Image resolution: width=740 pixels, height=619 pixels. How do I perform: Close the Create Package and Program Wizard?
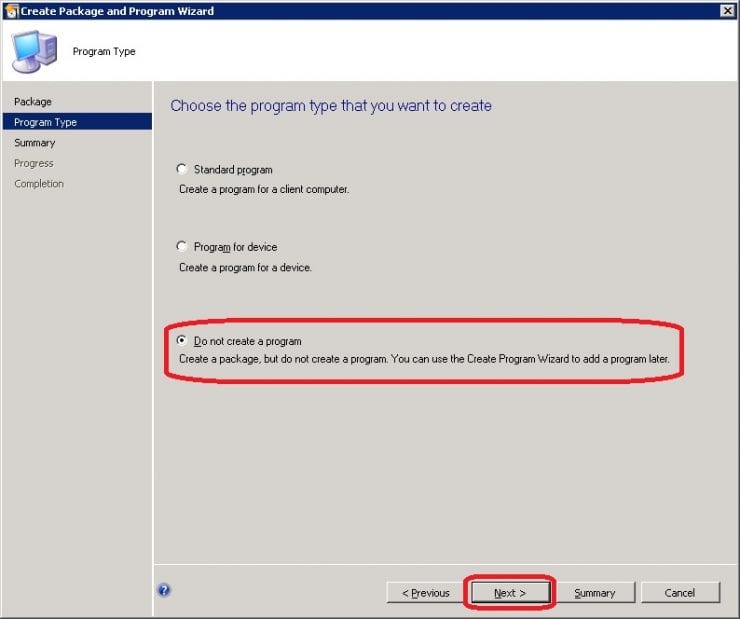click(727, 10)
